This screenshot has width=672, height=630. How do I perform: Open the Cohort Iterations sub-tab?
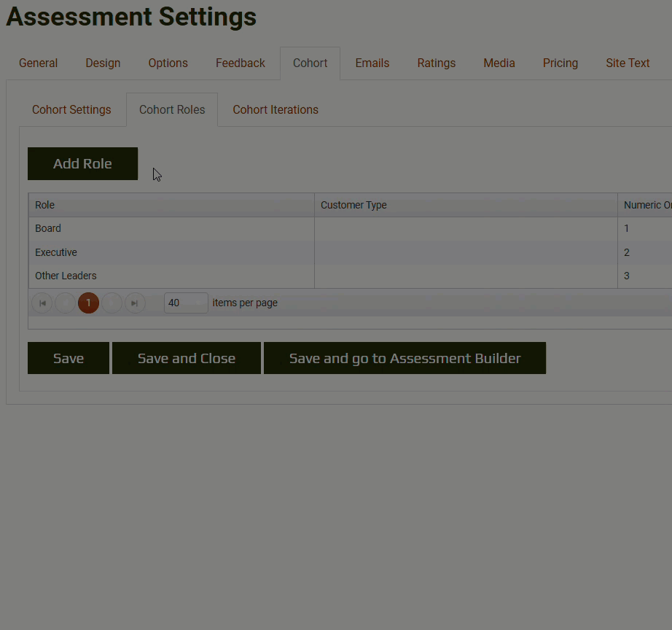pyautogui.click(x=276, y=110)
